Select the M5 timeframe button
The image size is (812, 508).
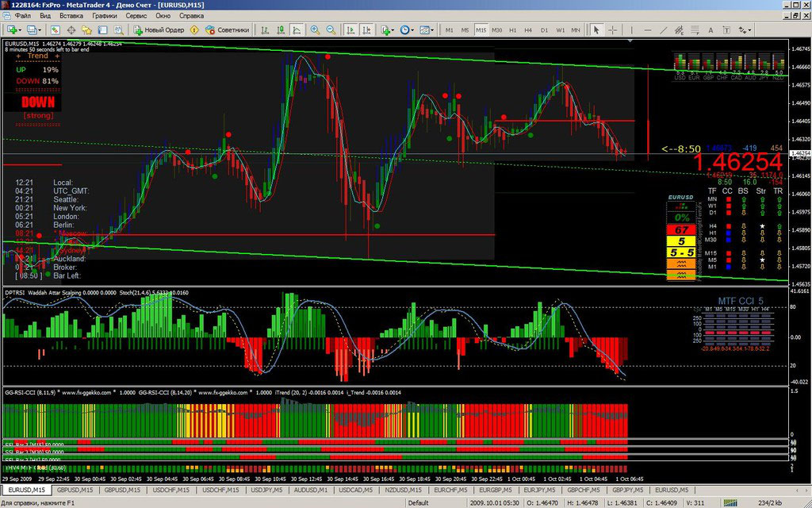(465, 30)
